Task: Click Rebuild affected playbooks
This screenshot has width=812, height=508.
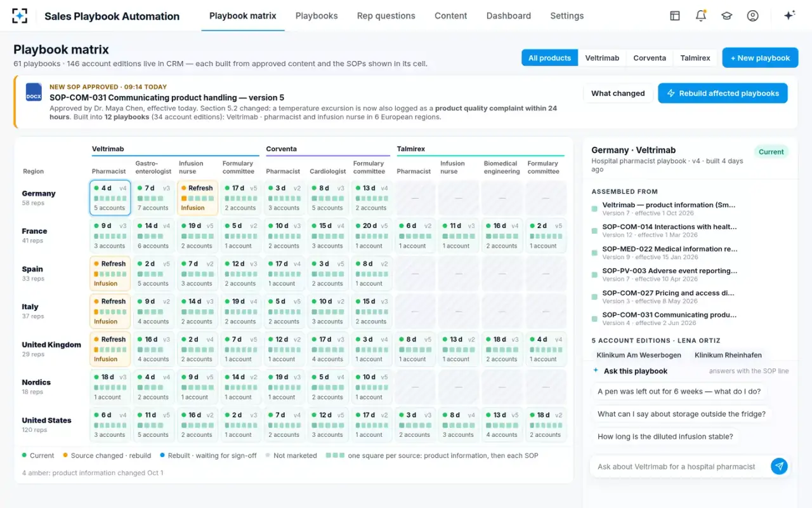Action: (723, 93)
